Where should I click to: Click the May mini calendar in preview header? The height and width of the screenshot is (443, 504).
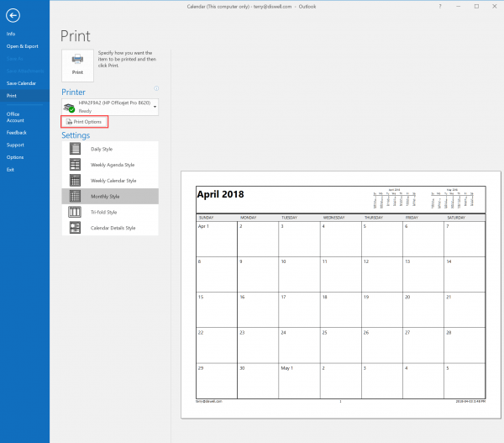point(452,198)
